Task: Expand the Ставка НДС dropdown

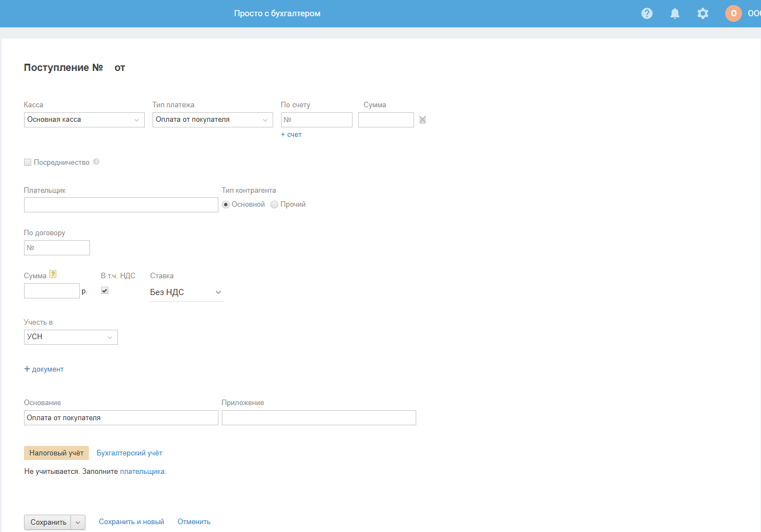Action: point(187,292)
